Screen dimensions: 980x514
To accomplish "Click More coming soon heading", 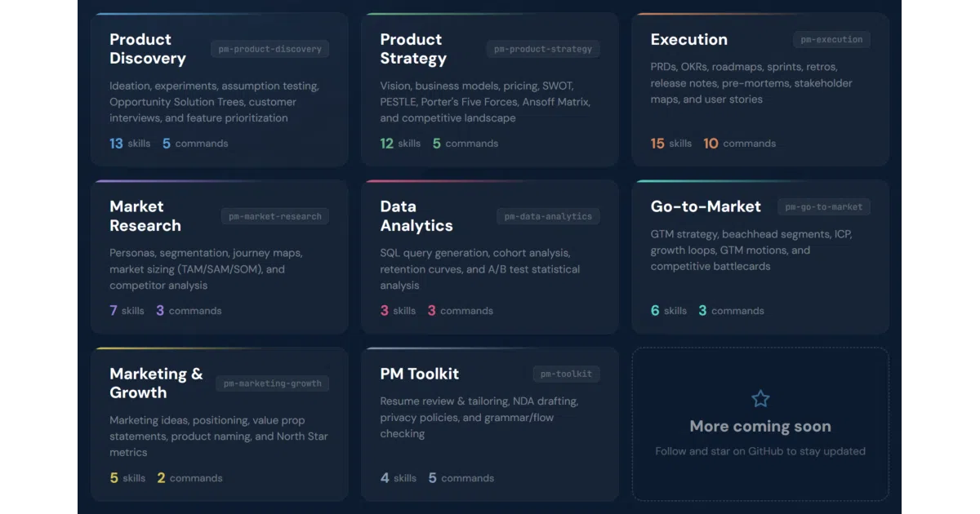I will (760, 427).
